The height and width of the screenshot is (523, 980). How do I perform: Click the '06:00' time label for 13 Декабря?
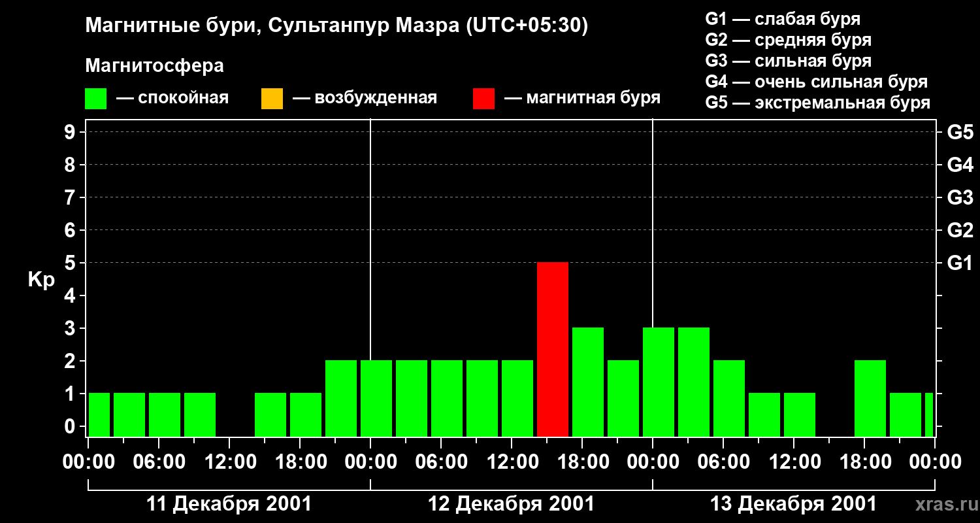(723, 462)
